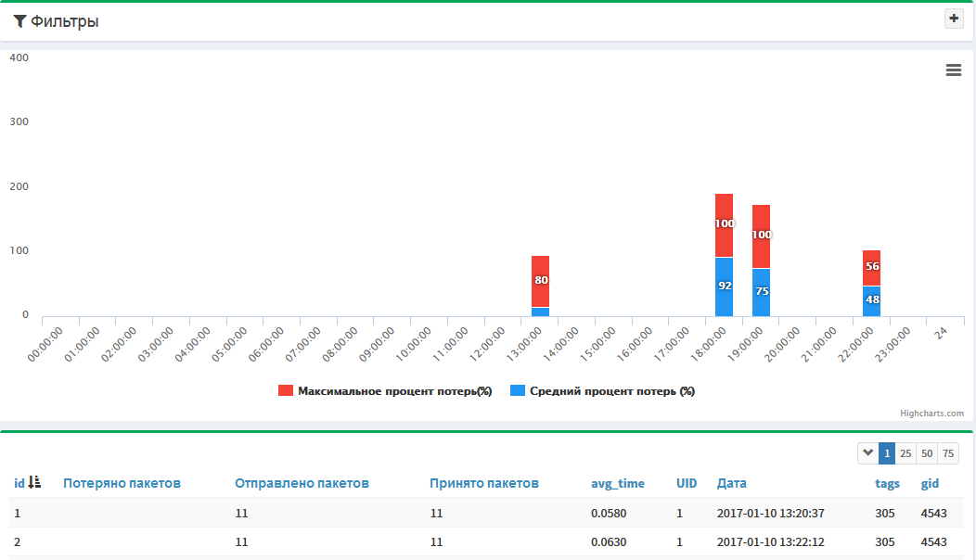Expand filters with the plus button
976x560 pixels.
tap(954, 19)
